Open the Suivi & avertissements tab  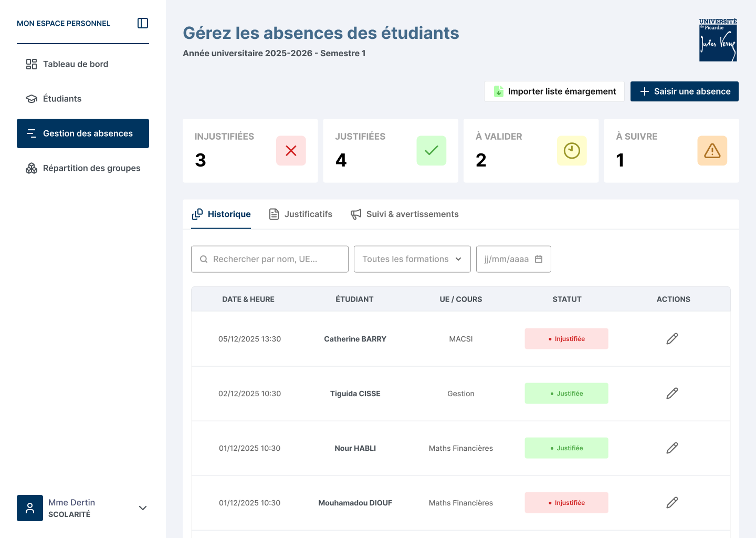click(x=404, y=214)
